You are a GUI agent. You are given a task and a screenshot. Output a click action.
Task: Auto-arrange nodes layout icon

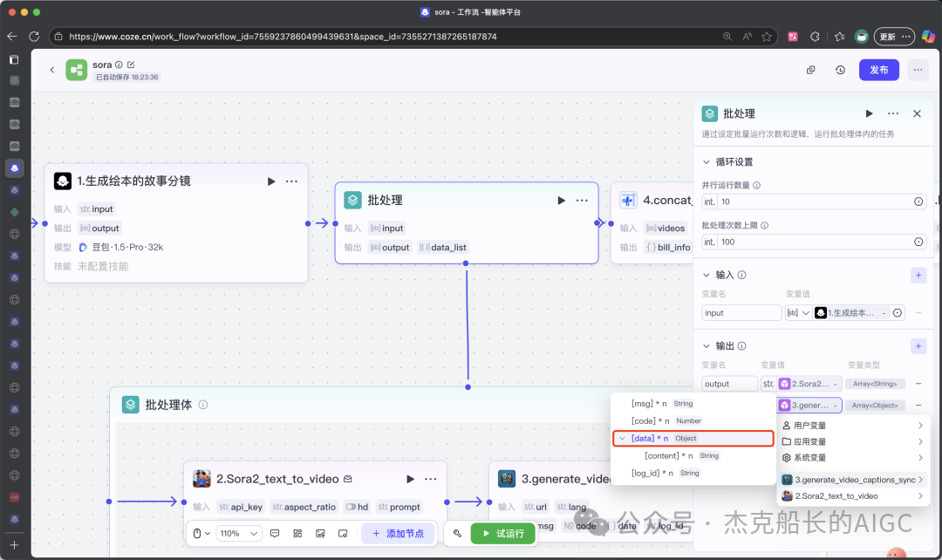(x=297, y=534)
